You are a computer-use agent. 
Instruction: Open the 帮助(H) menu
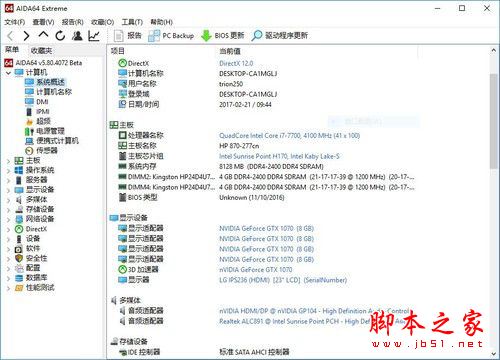coord(161,22)
